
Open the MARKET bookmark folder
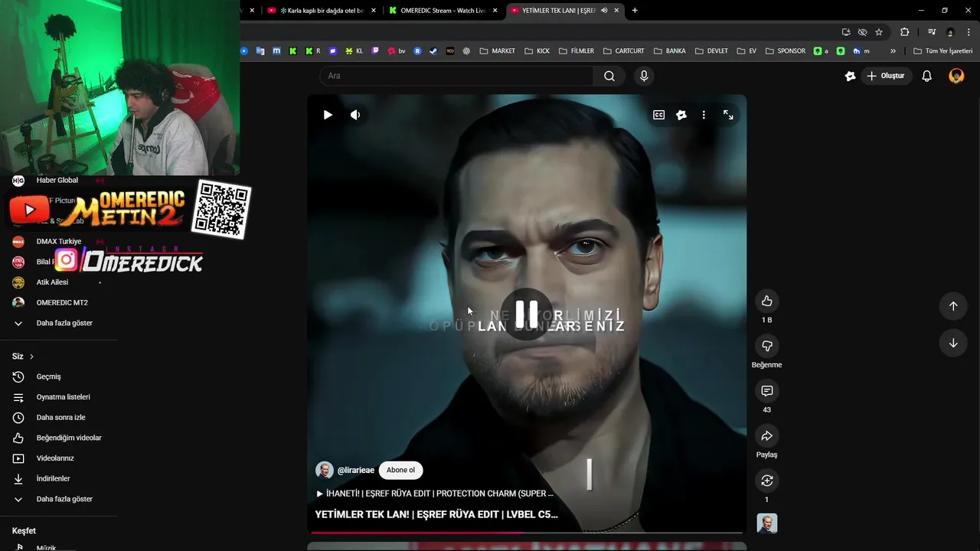click(x=497, y=51)
